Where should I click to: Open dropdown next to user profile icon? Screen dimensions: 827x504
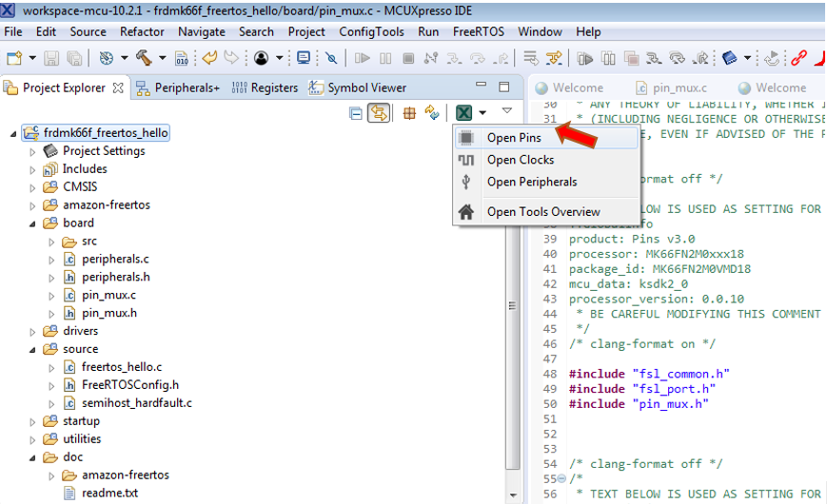(279, 58)
